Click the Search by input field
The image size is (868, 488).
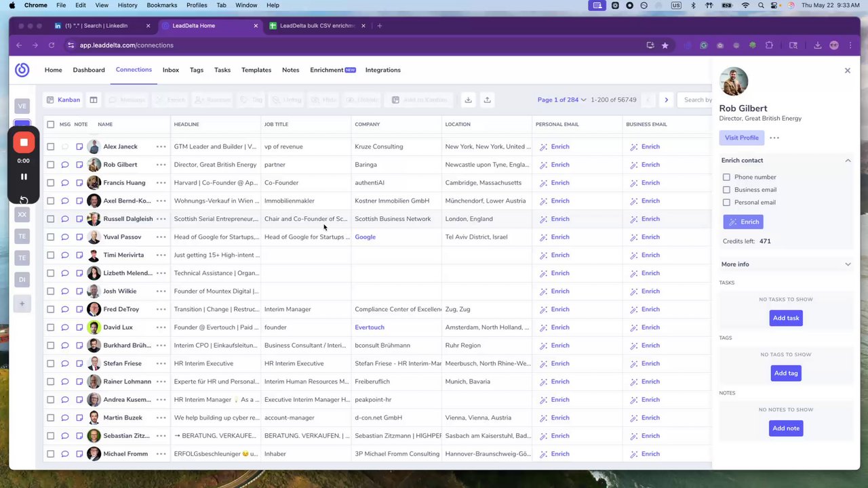696,100
